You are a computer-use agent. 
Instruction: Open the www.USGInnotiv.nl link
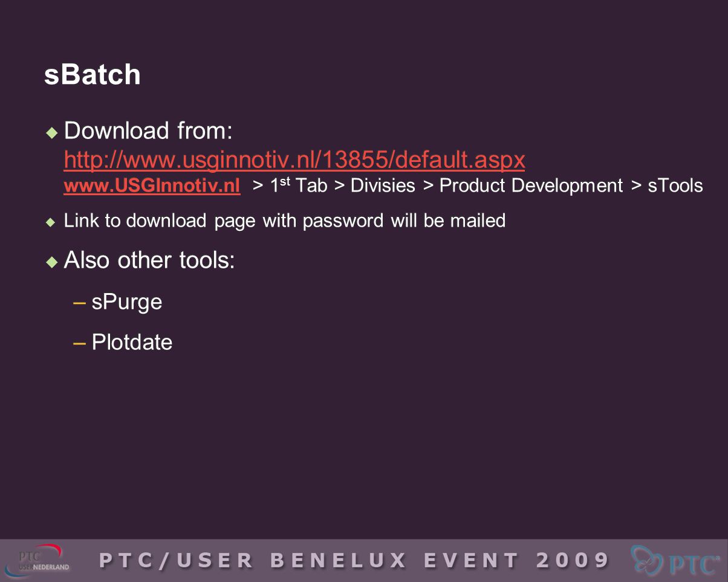152,186
